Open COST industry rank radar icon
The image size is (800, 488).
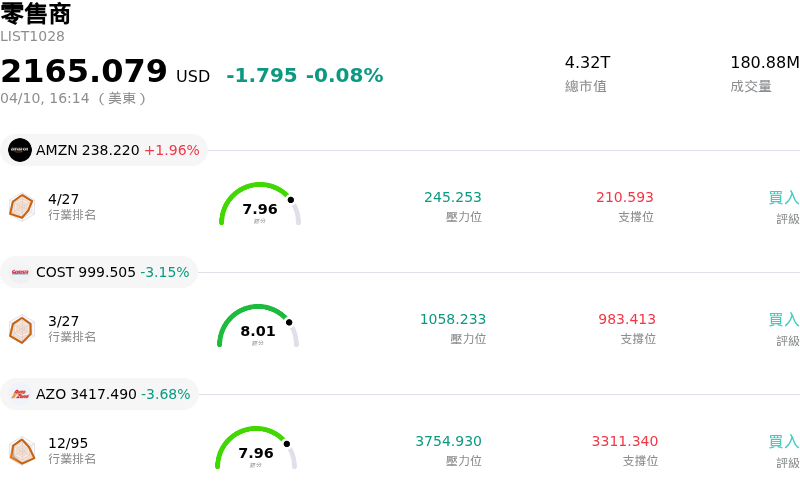[21, 329]
